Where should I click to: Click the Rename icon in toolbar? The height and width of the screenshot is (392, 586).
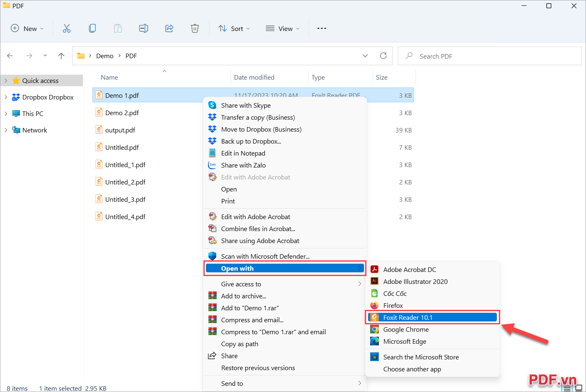pyautogui.click(x=144, y=28)
